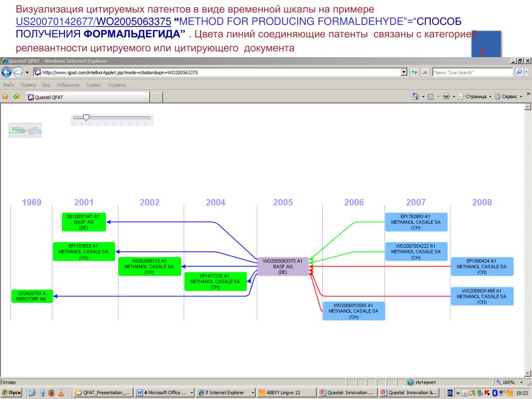Expand the Print options dropdown arrow
The width and height of the screenshot is (532, 399).
point(454,97)
